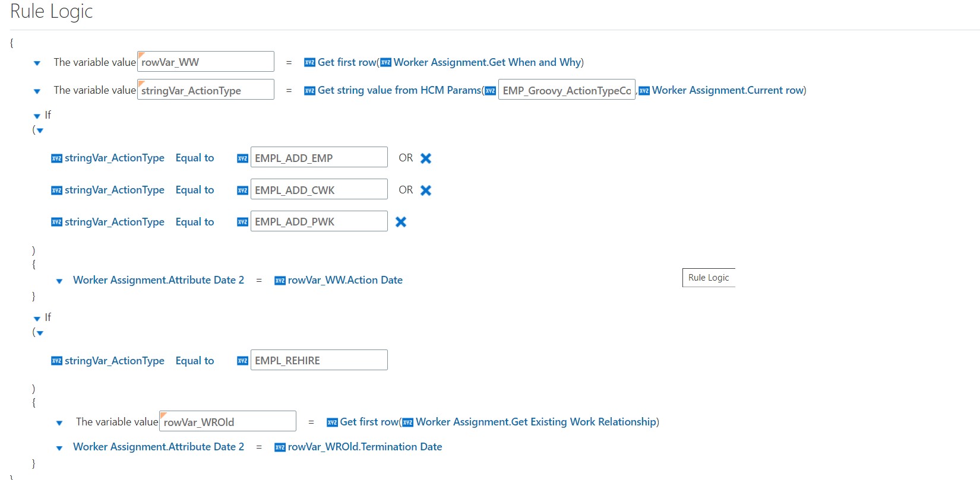Click the xyz icon beside EMPL_ADD_EMP value field
This screenshot has width=980, height=480.
(242, 158)
